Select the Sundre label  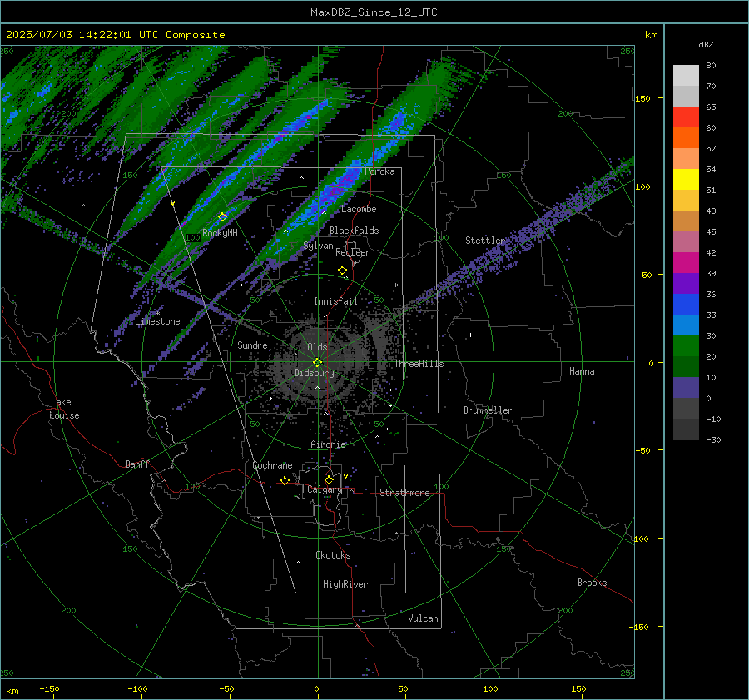pyautogui.click(x=252, y=345)
